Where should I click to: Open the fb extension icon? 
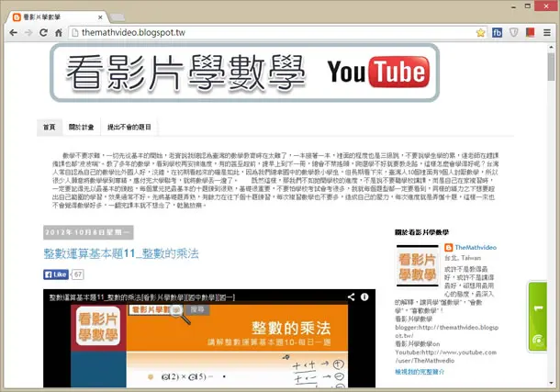(497, 33)
